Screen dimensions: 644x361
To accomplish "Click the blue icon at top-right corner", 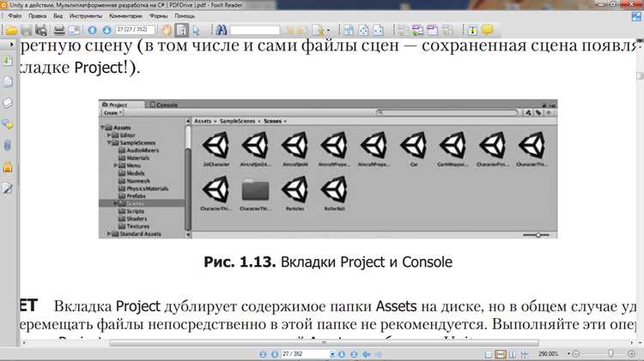I will click(x=636, y=16).
